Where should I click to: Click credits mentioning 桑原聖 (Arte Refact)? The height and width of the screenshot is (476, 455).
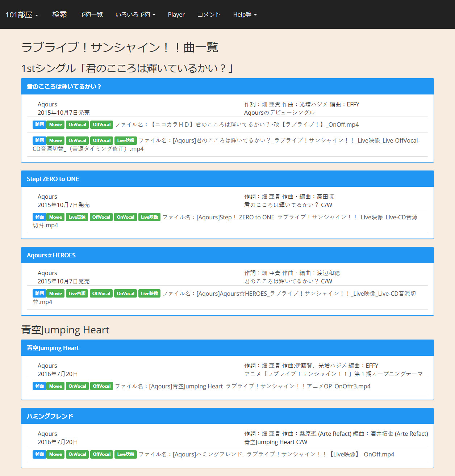336,434
